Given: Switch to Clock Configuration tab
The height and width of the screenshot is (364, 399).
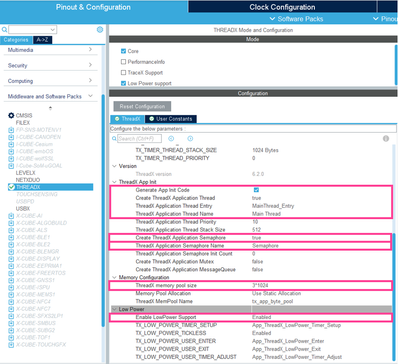Looking at the screenshot, I should (282, 7).
